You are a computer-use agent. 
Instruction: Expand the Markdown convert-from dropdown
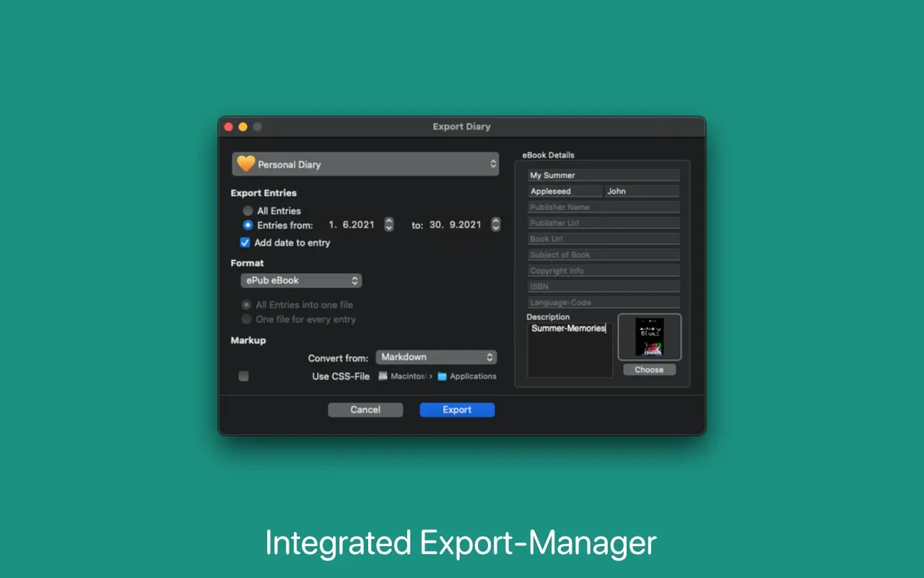(436, 357)
